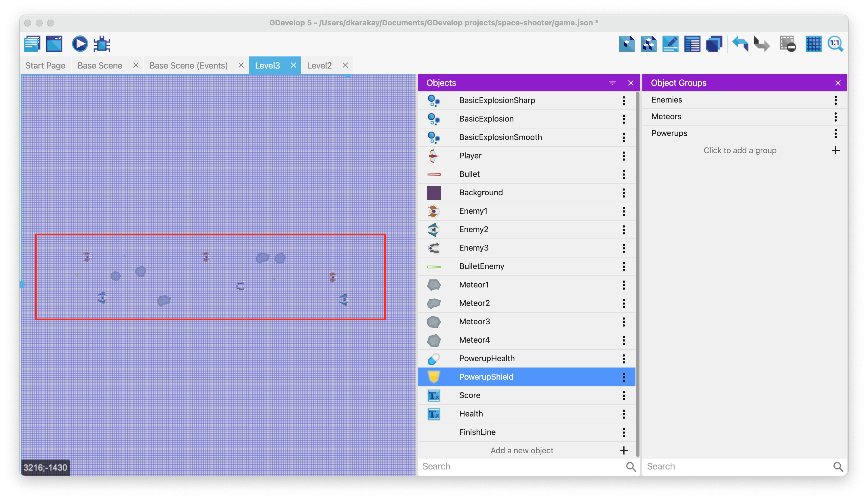This screenshot has width=868, height=500.
Task: Select the Background object purple swatch
Action: (434, 193)
